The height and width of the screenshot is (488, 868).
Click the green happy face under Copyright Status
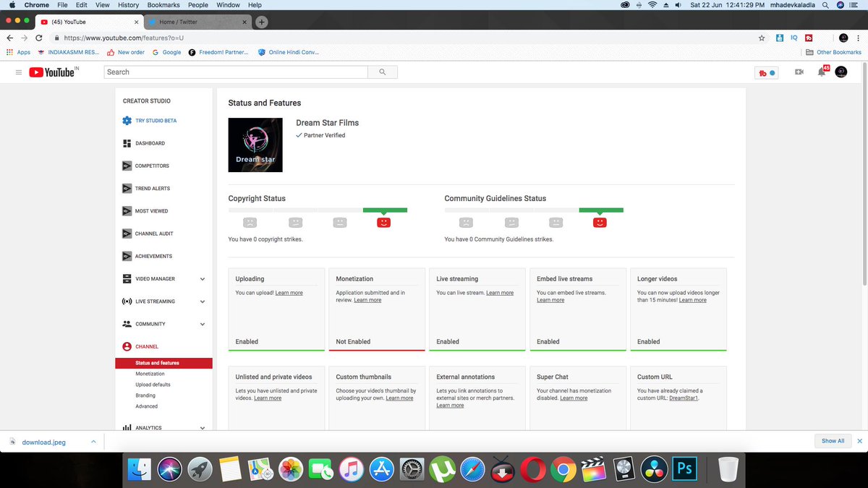(384, 222)
